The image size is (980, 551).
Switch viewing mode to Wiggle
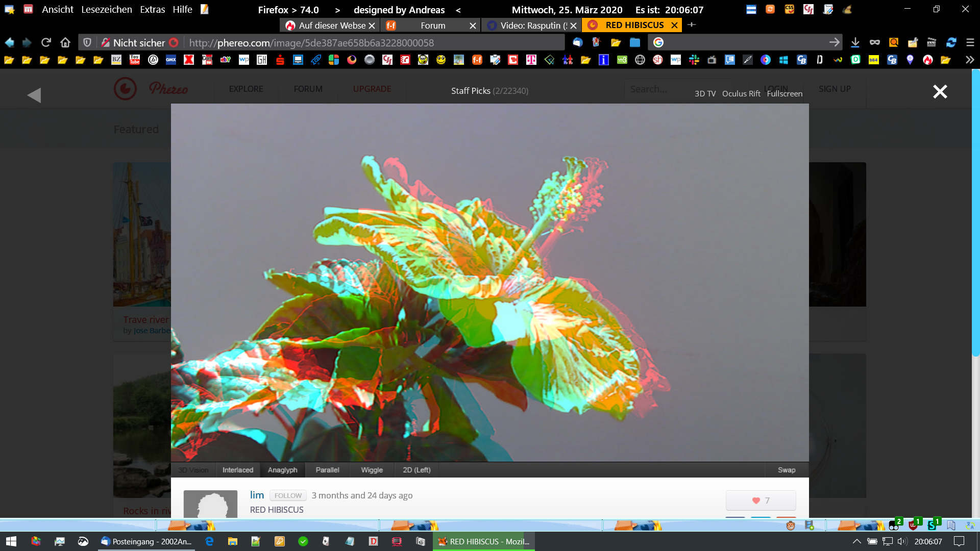point(372,470)
